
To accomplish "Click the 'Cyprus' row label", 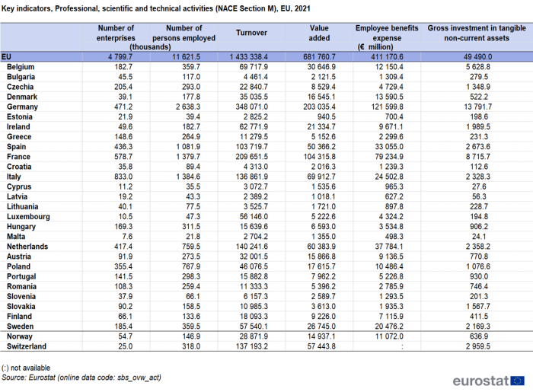I will tap(19, 186).
